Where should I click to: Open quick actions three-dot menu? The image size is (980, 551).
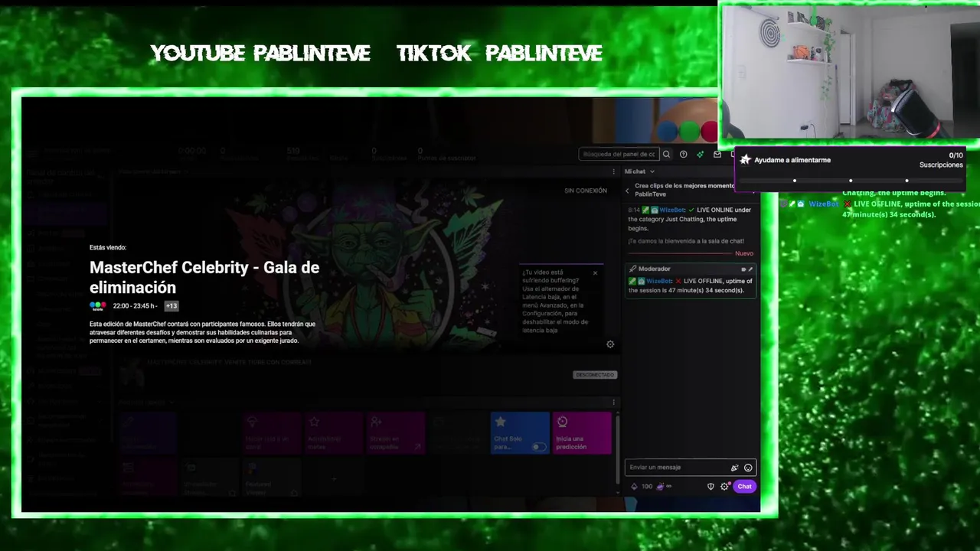pyautogui.click(x=613, y=402)
